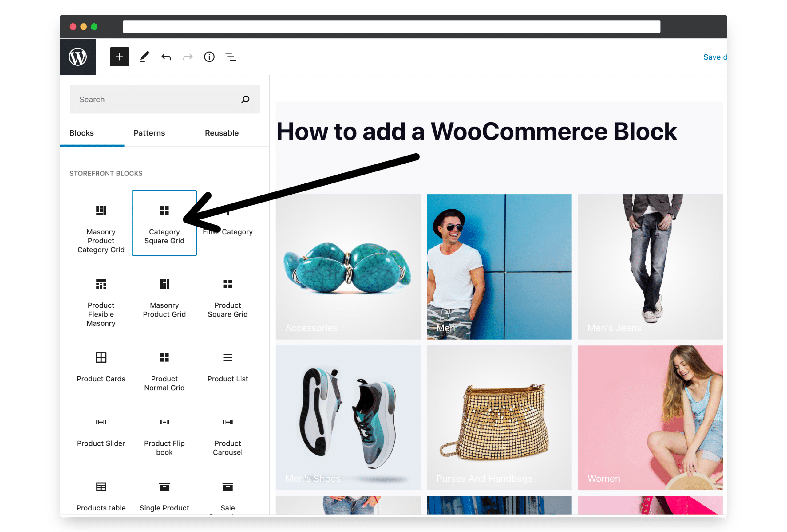Open the Purses And Handbags tile
This screenshot has width=787, height=532.
(x=499, y=418)
